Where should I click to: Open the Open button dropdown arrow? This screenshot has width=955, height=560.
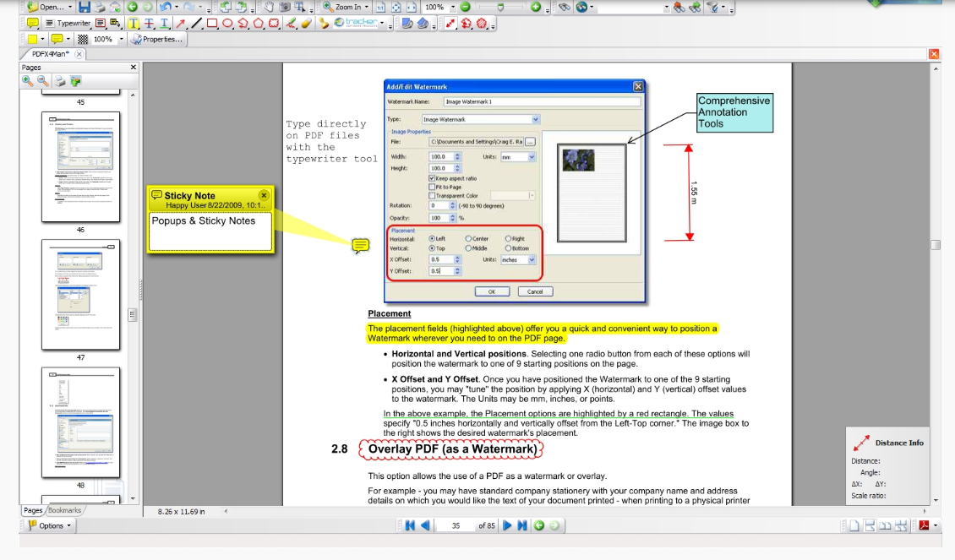(x=70, y=8)
